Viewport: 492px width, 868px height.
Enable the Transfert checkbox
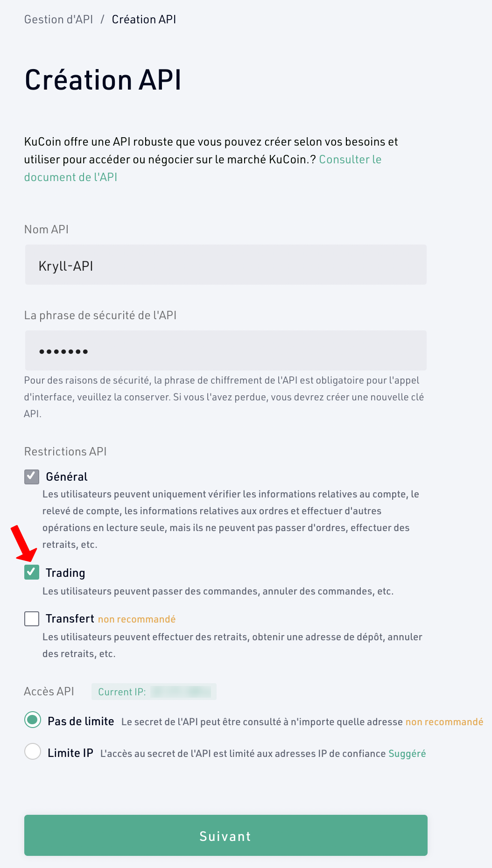coord(32,619)
